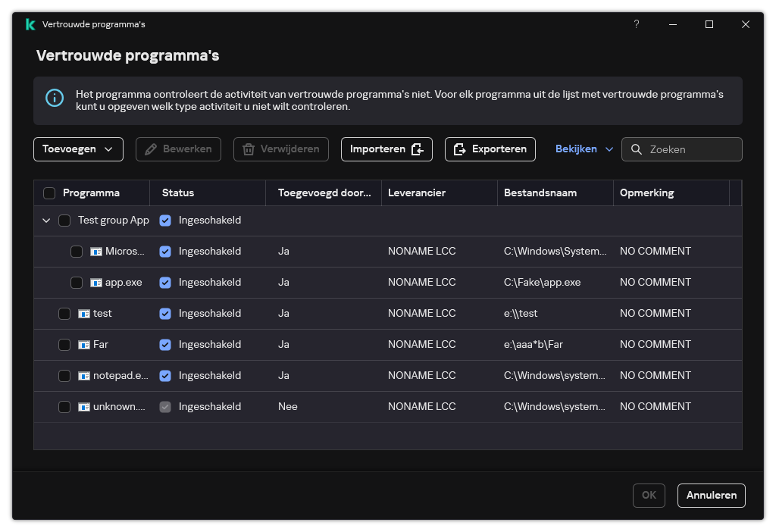Open the Bekijken view dropdown

click(x=584, y=149)
